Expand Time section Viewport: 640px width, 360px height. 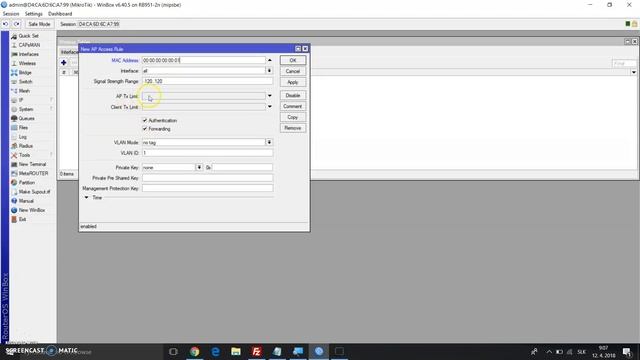click(87, 198)
